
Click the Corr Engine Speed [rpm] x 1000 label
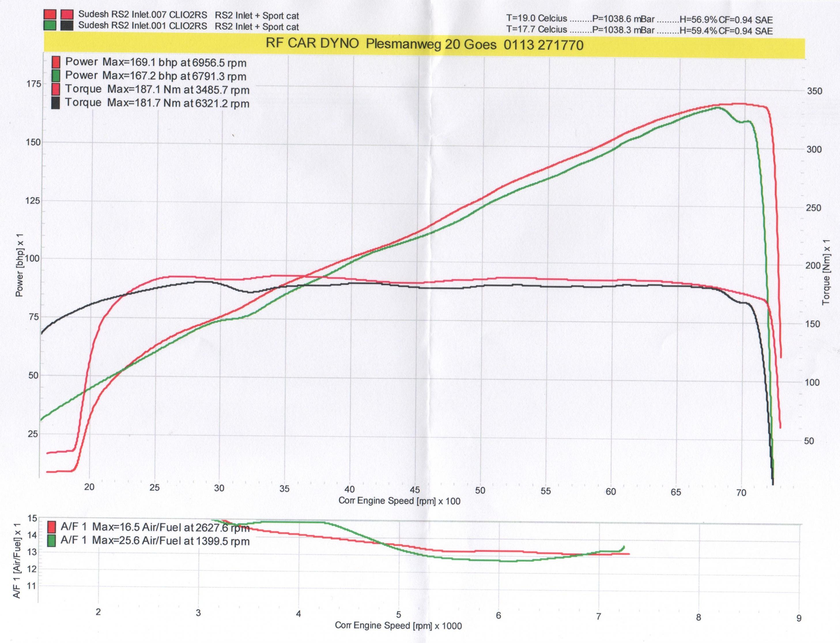click(398, 625)
